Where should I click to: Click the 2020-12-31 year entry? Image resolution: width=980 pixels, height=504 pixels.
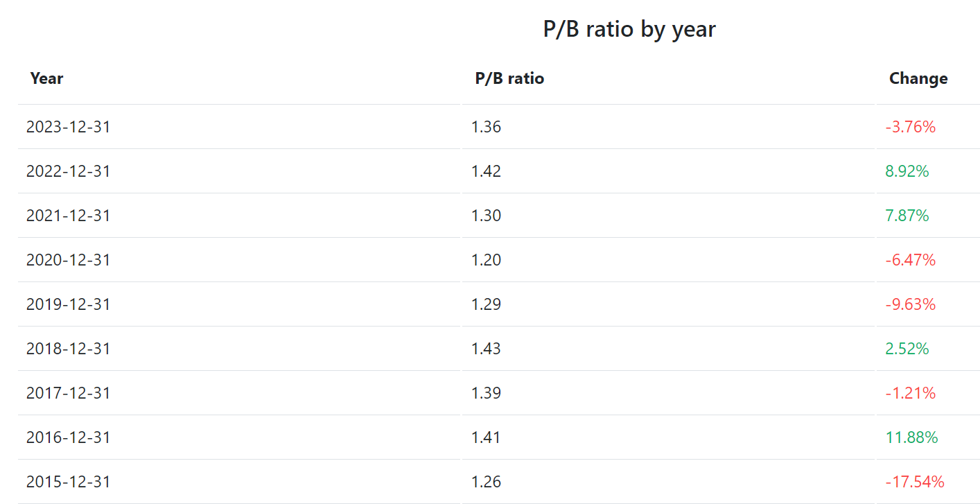click(x=68, y=260)
